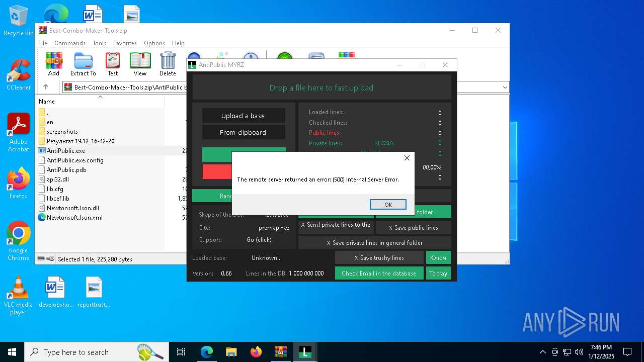Open the Tools menu in WinRAR
Image resolution: width=644 pixels, height=362 pixels.
[99, 43]
